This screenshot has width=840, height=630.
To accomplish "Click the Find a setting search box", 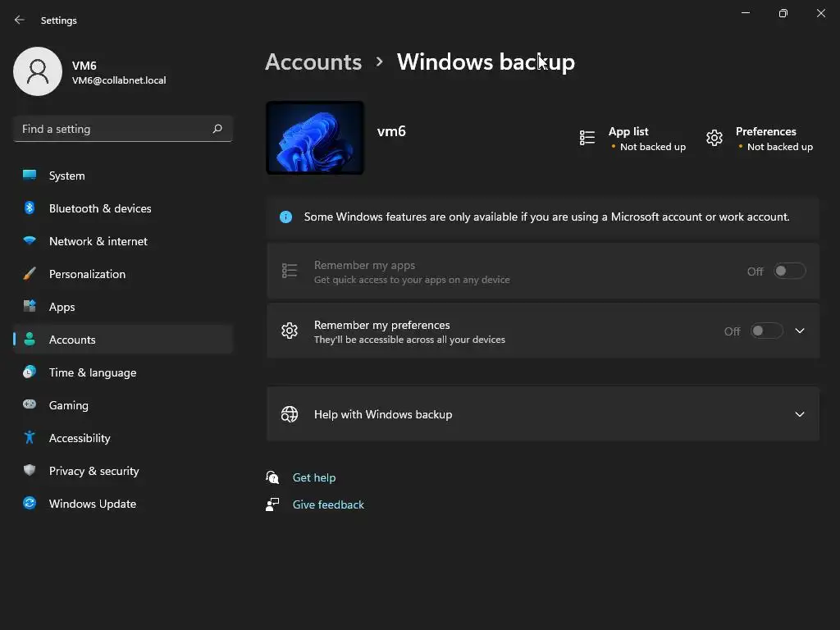I will click(111, 129).
